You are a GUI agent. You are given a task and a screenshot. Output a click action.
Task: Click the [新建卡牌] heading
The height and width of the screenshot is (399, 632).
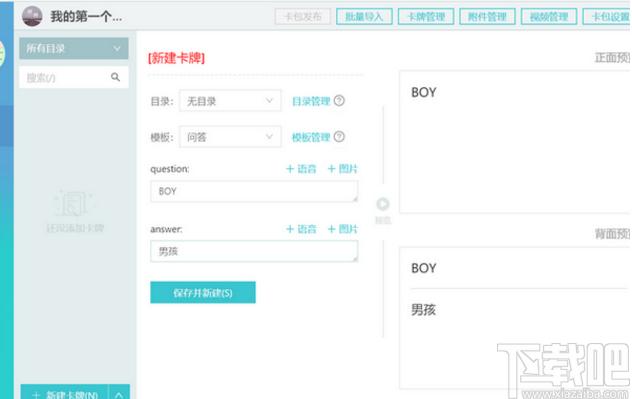pyautogui.click(x=176, y=58)
